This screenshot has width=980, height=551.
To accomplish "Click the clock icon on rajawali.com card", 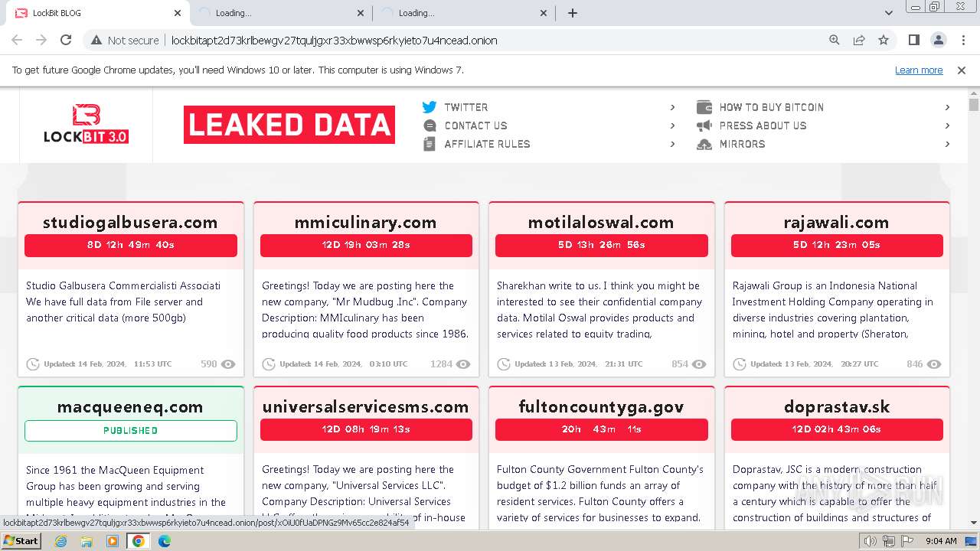I will [740, 364].
